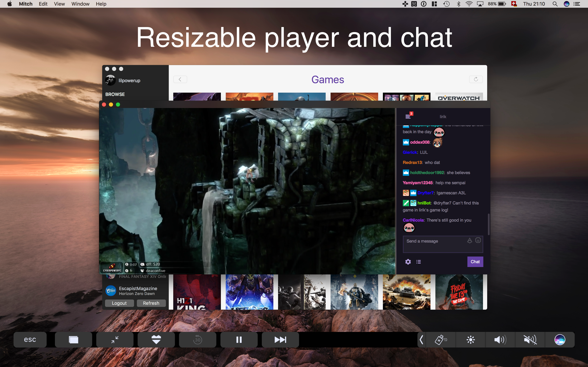
Task: Log out with the Logout button
Action: click(119, 303)
